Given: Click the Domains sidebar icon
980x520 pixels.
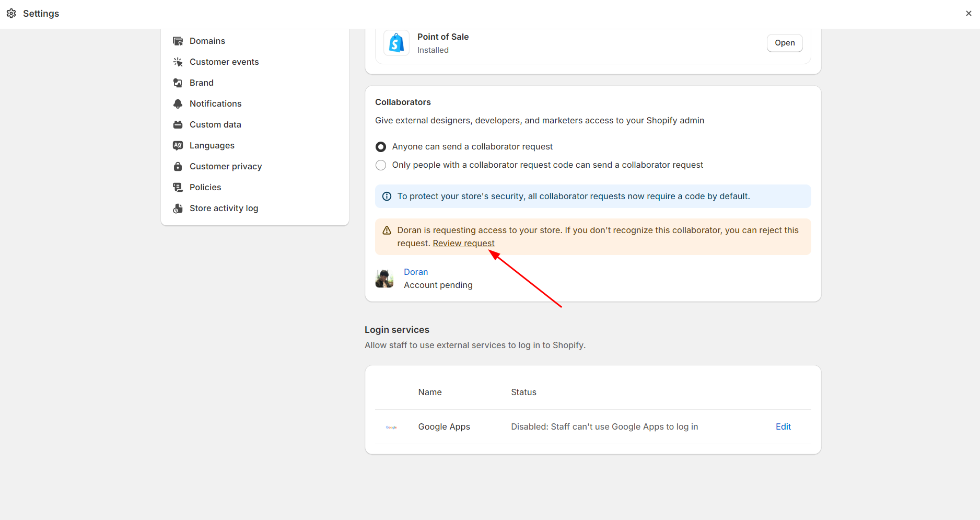Looking at the screenshot, I should coord(178,41).
